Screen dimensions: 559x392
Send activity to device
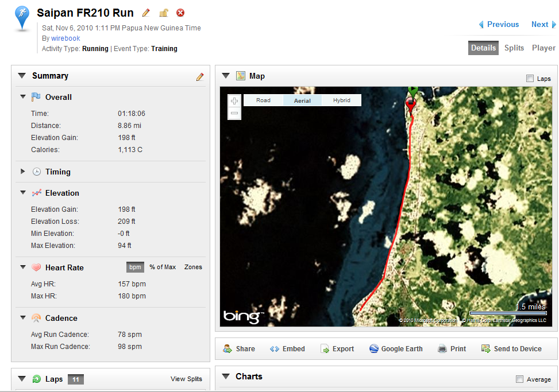click(x=511, y=348)
